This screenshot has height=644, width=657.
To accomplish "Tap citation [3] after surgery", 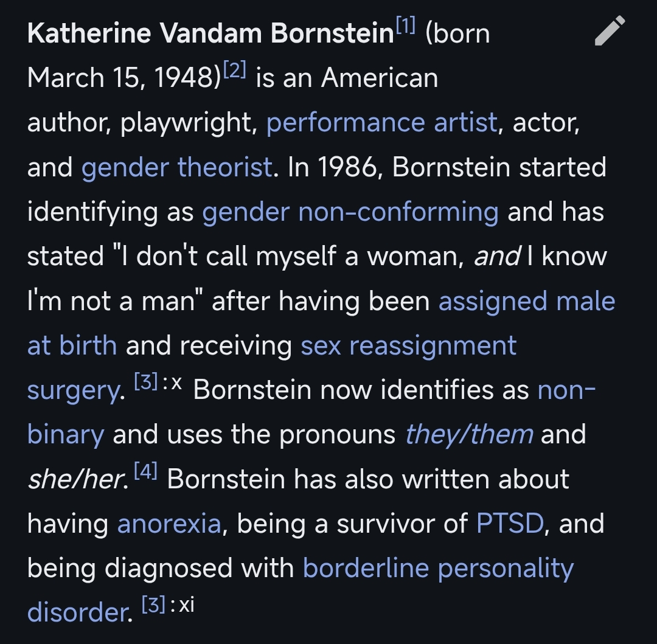I will click(x=145, y=383).
